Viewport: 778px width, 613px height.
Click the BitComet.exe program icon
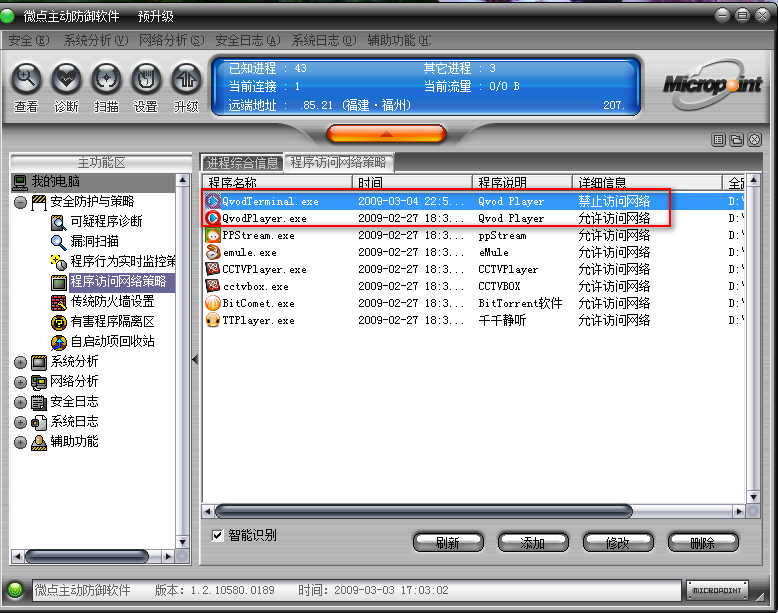[213, 303]
